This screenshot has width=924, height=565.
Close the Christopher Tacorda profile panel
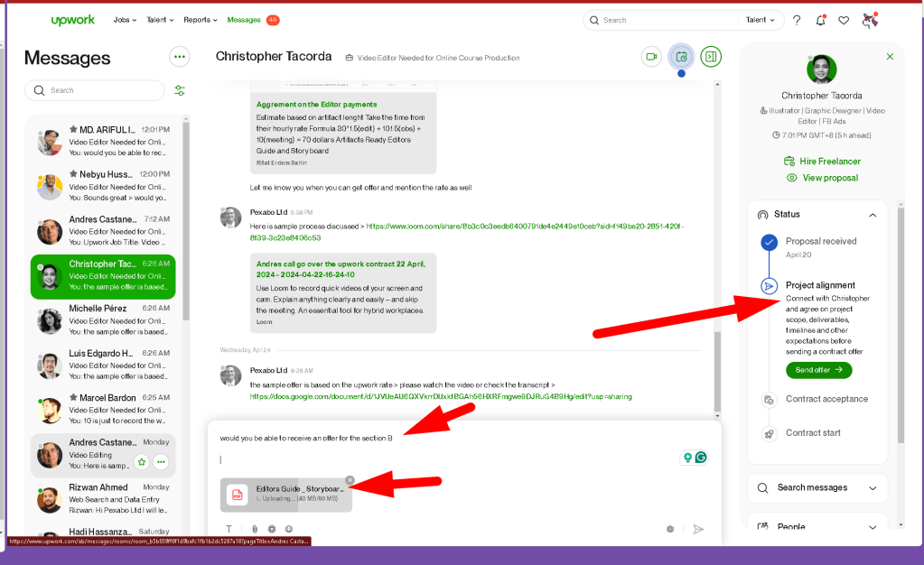click(x=890, y=57)
